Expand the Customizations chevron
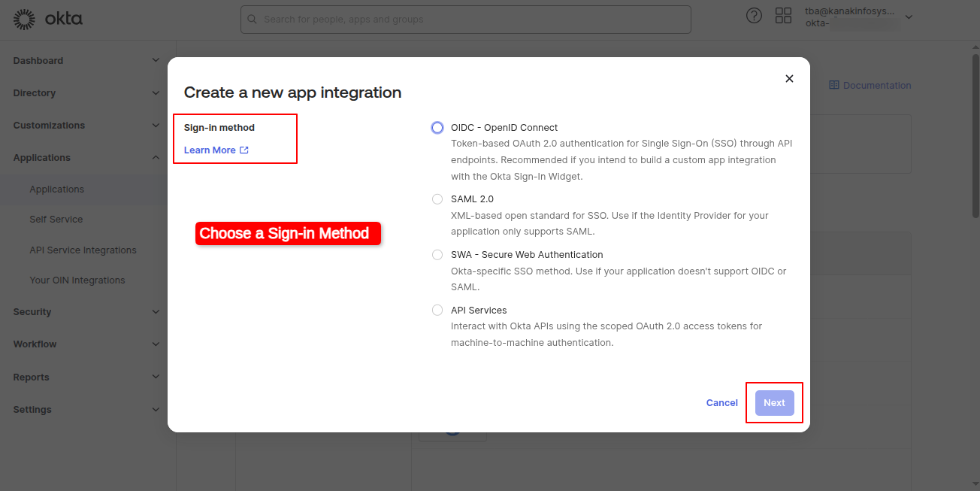980x491 pixels. pyautogui.click(x=156, y=126)
